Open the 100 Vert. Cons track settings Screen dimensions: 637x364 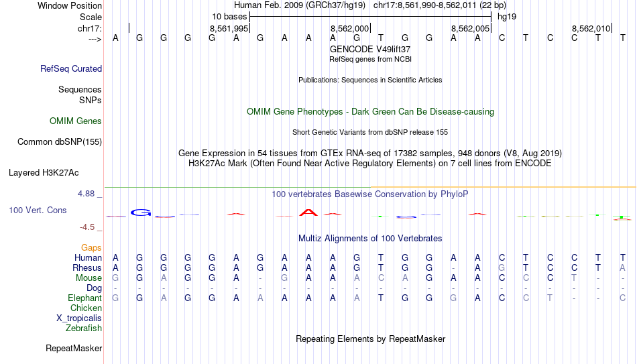[x=38, y=210]
